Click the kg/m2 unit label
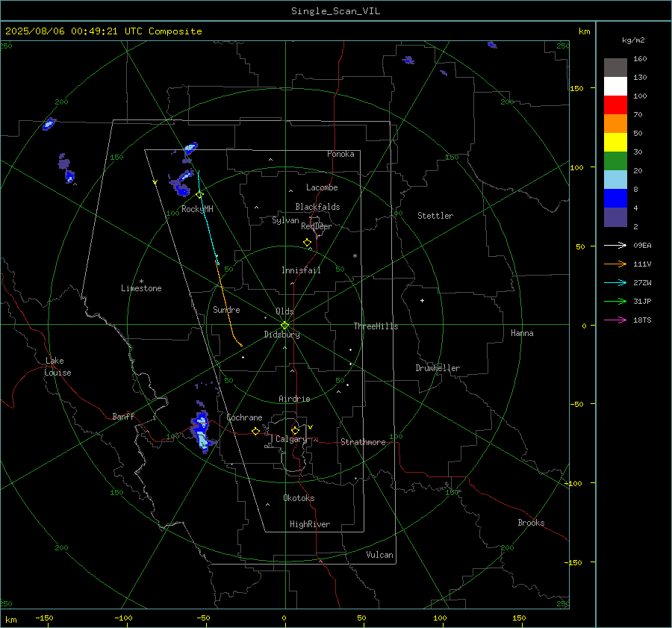This screenshot has width=672, height=628. [x=633, y=40]
